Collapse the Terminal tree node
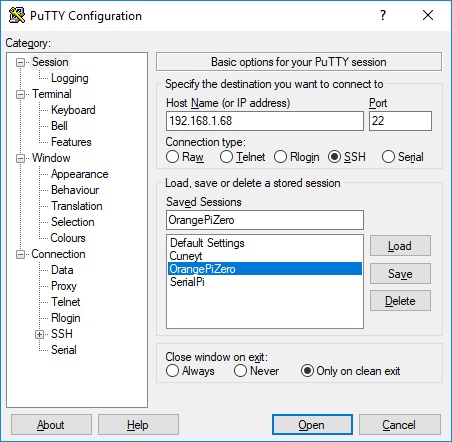 pyautogui.click(x=21, y=94)
